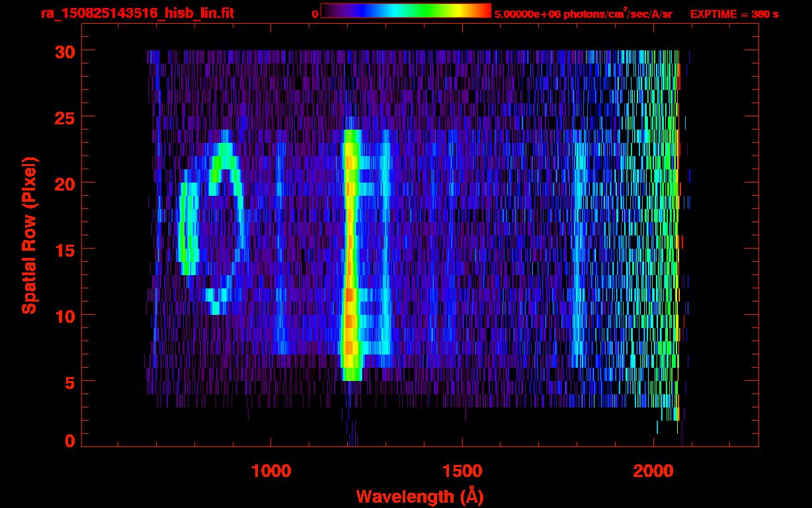Click the EXPTIME = 360 s label
Viewport: 812px width, 508px height.
[734, 14]
